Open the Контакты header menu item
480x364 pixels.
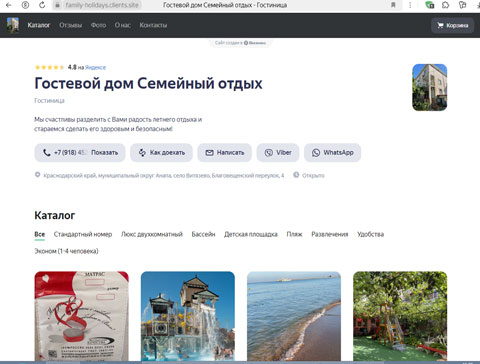point(153,25)
